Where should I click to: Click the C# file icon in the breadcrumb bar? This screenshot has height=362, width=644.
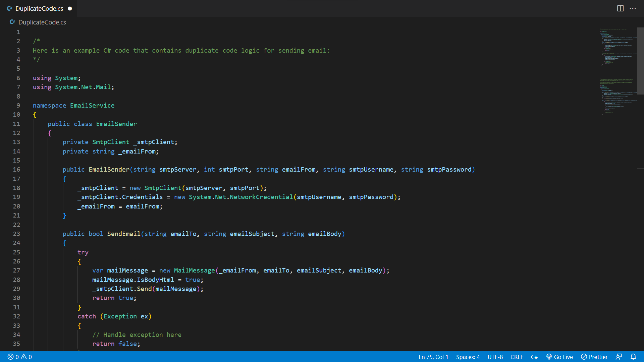point(12,22)
